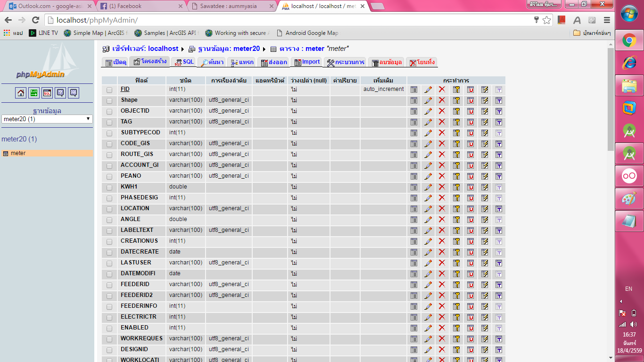
Task: Tick the checkbox for LOCATION field
Action: 109,209
